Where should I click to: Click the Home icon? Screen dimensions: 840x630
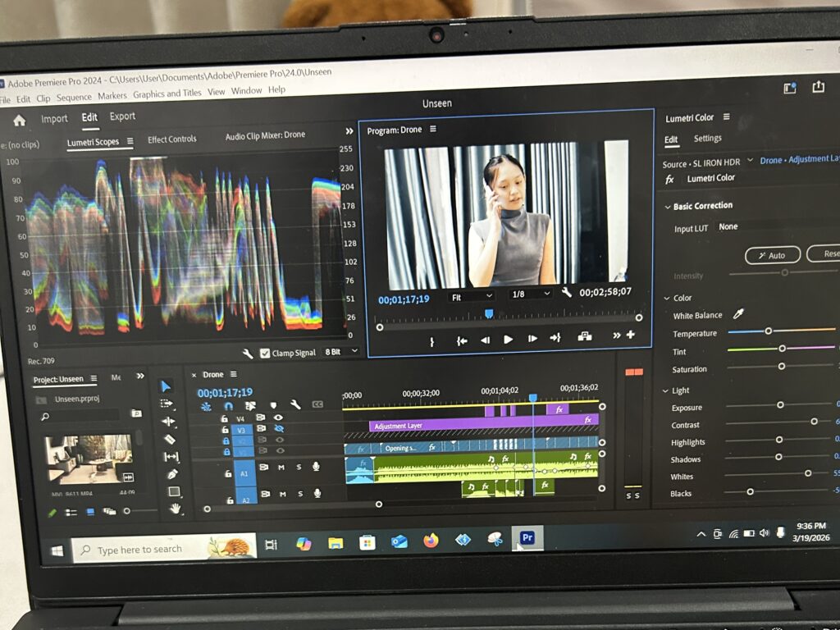click(x=19, y=119)
